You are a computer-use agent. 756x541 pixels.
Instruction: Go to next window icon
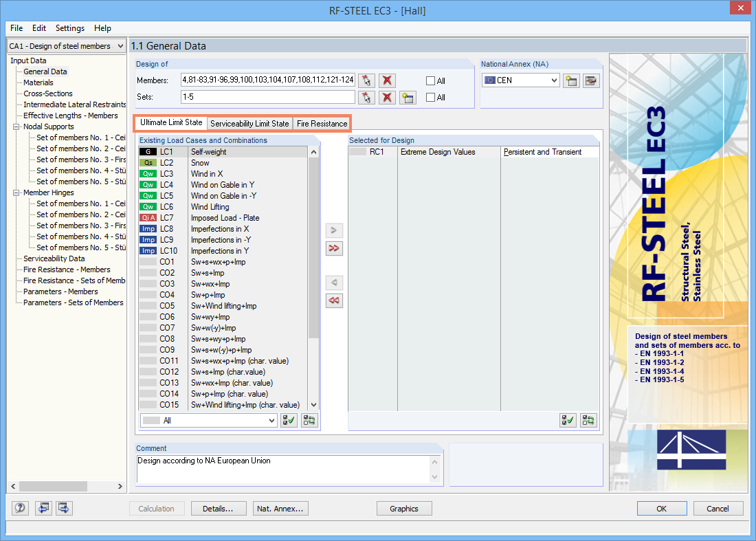coord(64,508)
